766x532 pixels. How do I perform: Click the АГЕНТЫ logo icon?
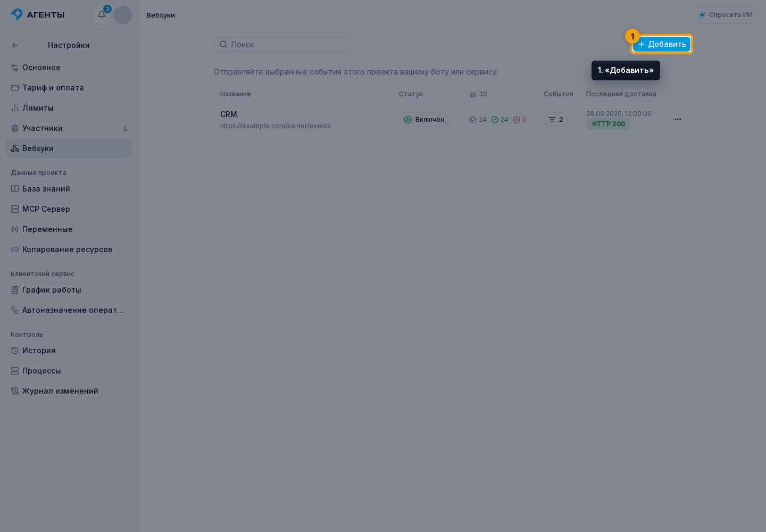16,14
